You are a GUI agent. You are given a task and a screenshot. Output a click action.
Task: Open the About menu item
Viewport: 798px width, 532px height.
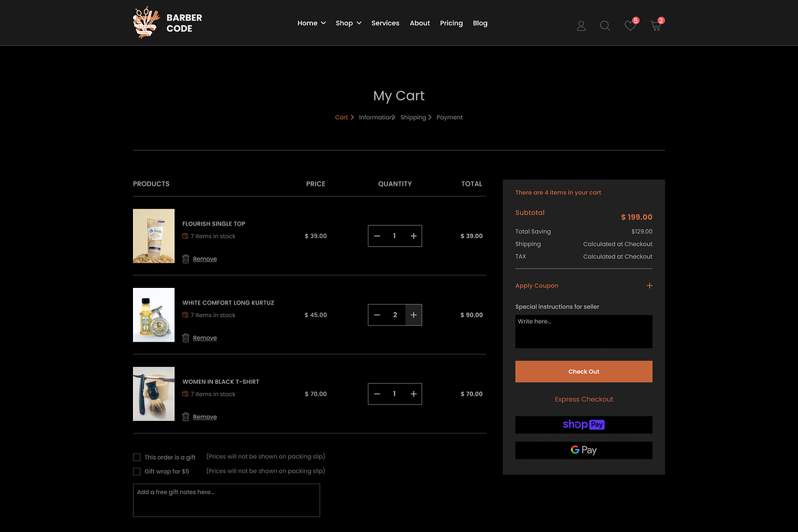coord(420,23)
